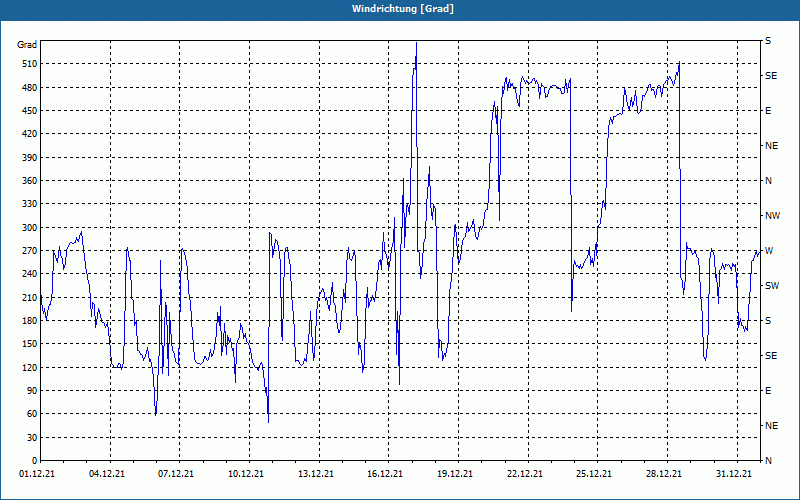Screen dimensions: 800x500
Task: Click the 330 y-axis value
Action: point(30,204)
